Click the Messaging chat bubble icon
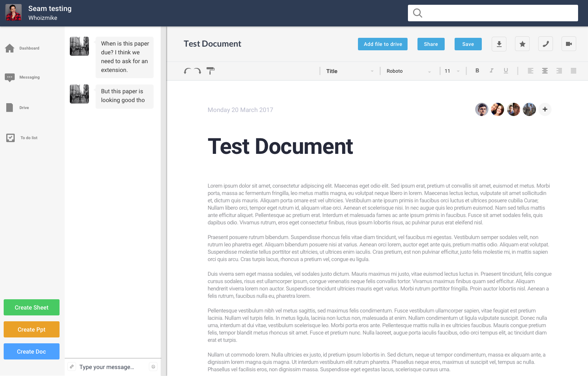The height and width of the screenshot is (376, 588). [x=10, y=77]
